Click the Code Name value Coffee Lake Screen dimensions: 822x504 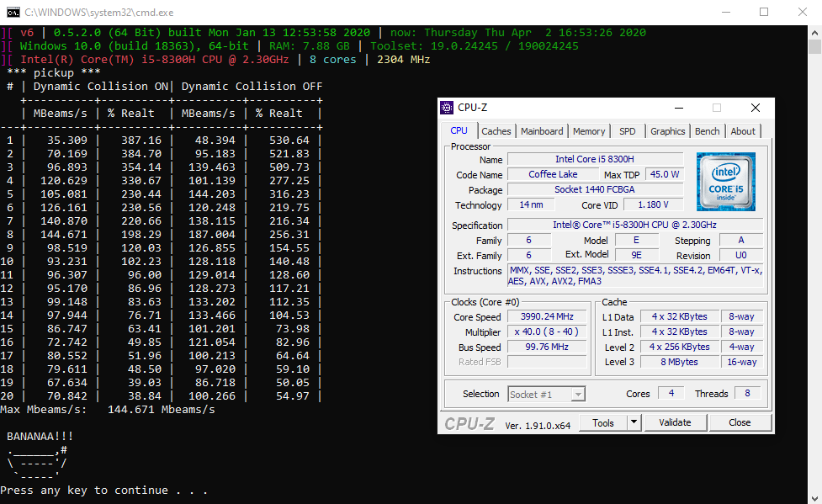tap(553, 174)
